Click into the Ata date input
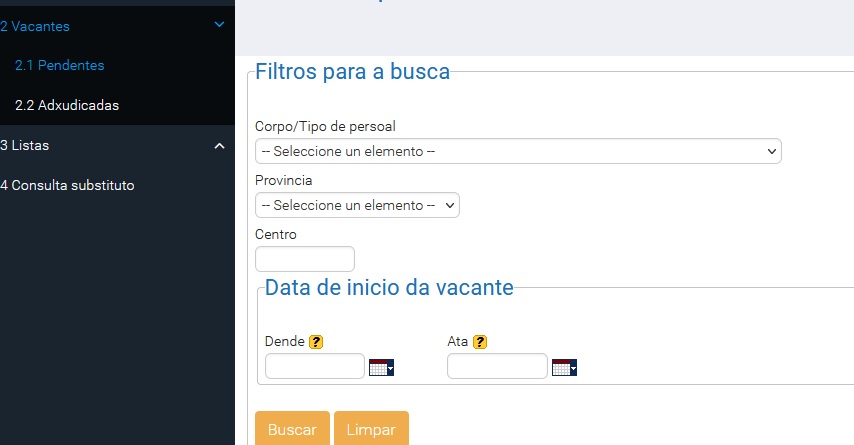Screen dimensions: 854x445 click(x=497, y=366)
